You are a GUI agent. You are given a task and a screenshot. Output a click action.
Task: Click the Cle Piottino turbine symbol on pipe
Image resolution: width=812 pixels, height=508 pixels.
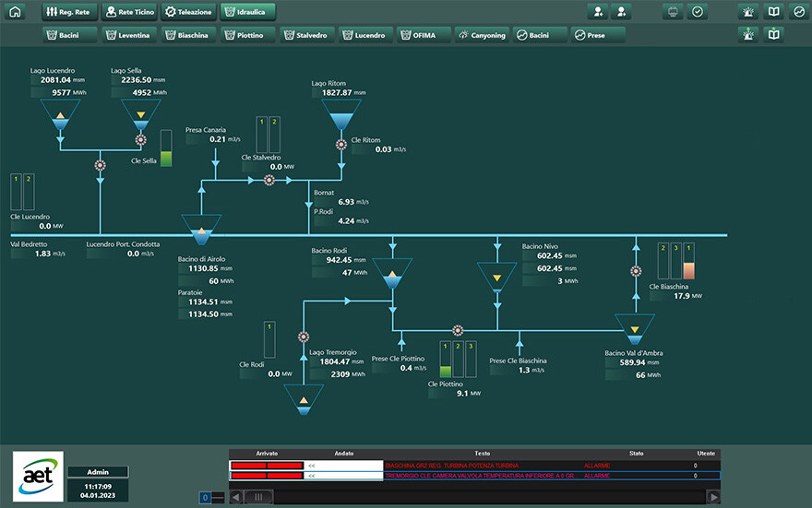(x=458, y=331)
